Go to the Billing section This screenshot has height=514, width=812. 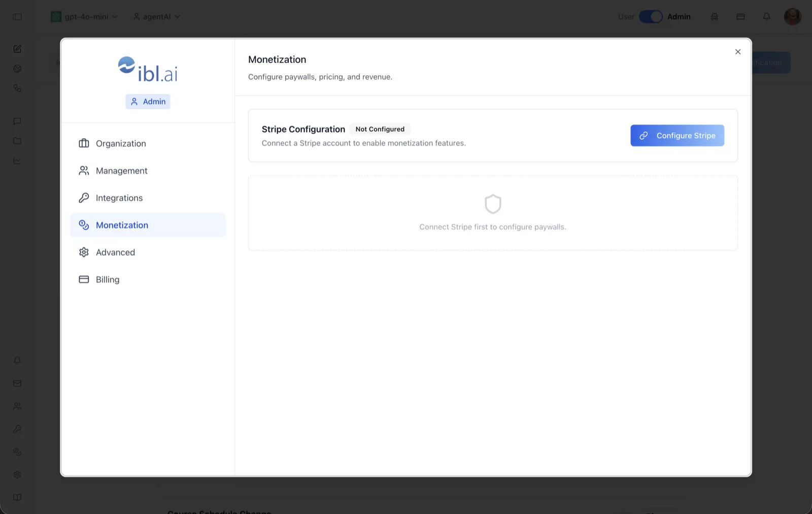click(x=148, y=279)
